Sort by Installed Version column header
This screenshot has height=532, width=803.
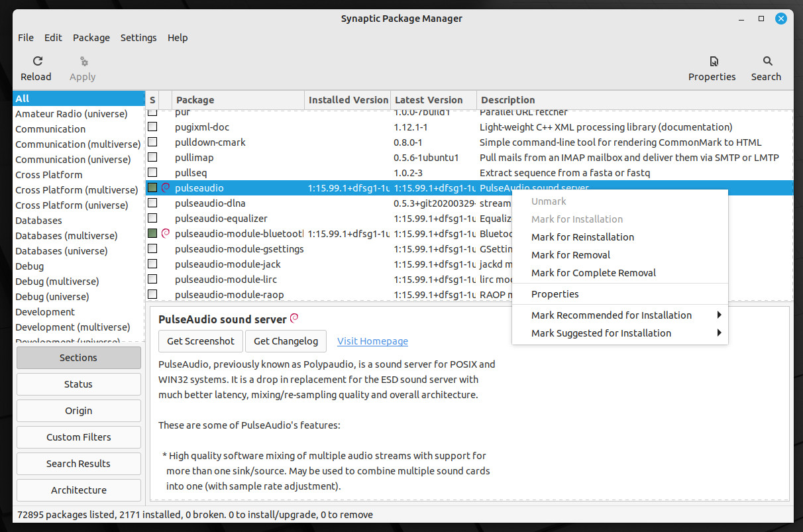tap(348, 100)
